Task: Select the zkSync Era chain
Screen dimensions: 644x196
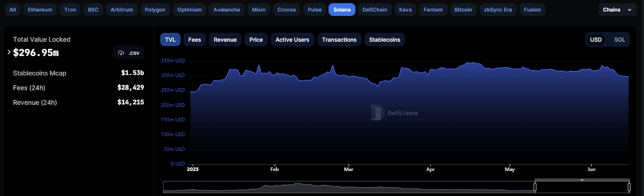Action: [x=498, y=10]
